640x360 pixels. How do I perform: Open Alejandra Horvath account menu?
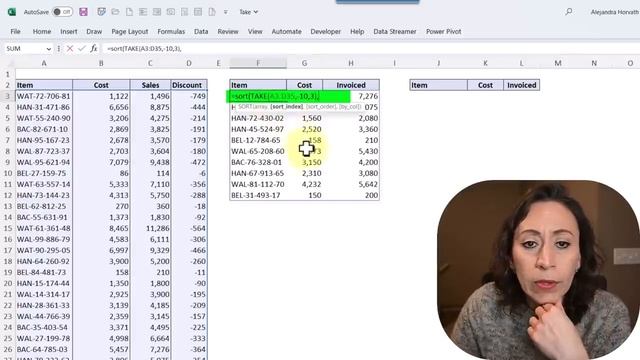615,12
